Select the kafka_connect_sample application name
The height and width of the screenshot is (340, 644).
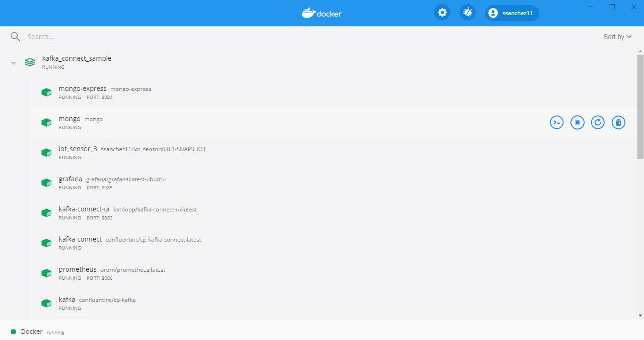(x=77, y=58)
